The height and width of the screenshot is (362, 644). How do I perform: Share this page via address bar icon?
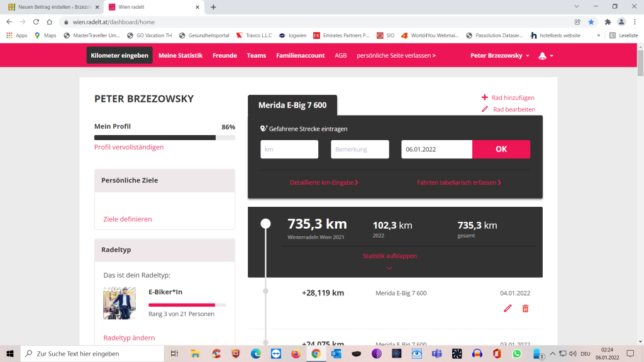tap(577, 22)
